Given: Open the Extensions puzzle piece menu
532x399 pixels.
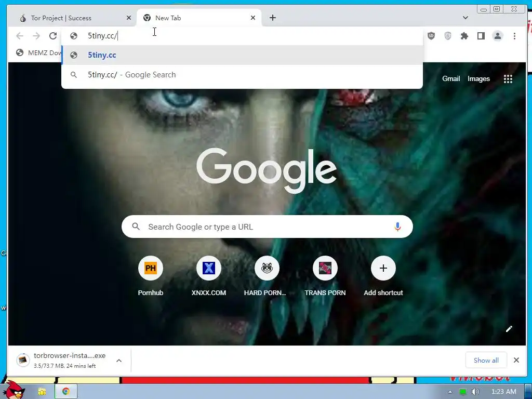Looking at the screenshot, I should [464, 36].
